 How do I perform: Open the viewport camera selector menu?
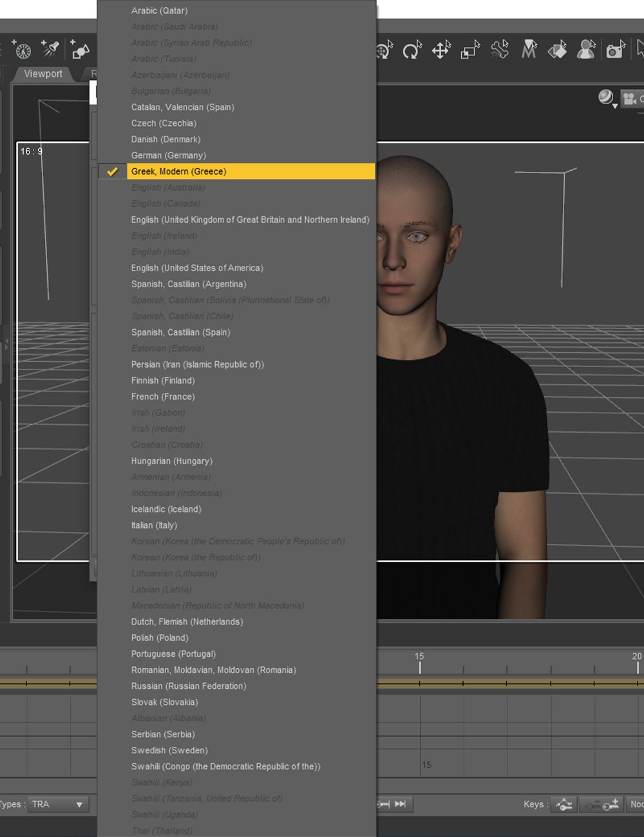pyautogui.click(x=630, y=100)
